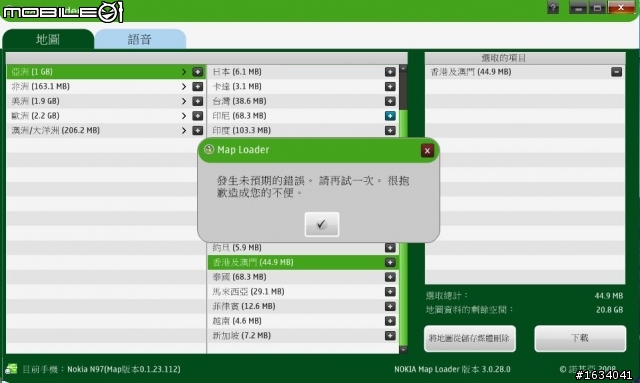Select the 新加坡 (7.2 MB) row
This screenshot has width=640, height=383.
303,336
